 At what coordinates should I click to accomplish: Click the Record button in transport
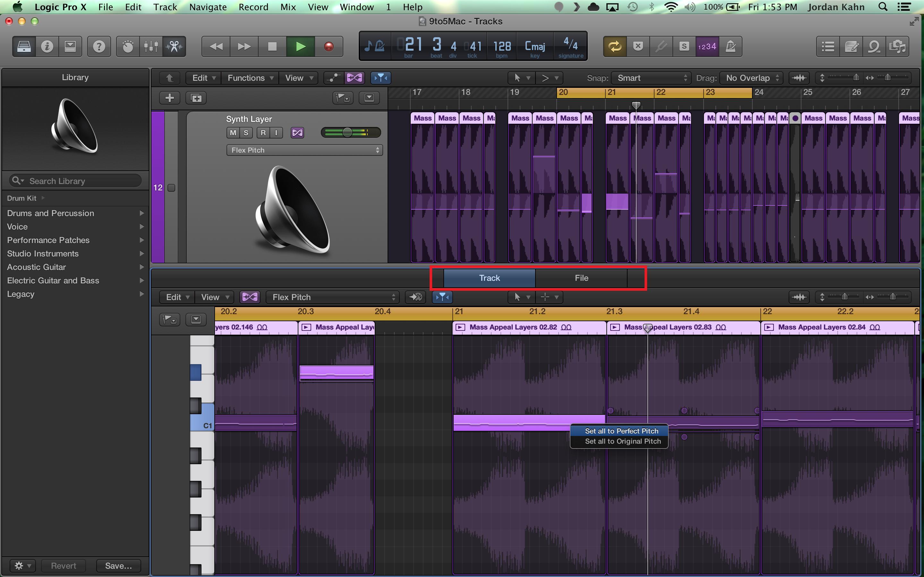(x=328, y=46)
